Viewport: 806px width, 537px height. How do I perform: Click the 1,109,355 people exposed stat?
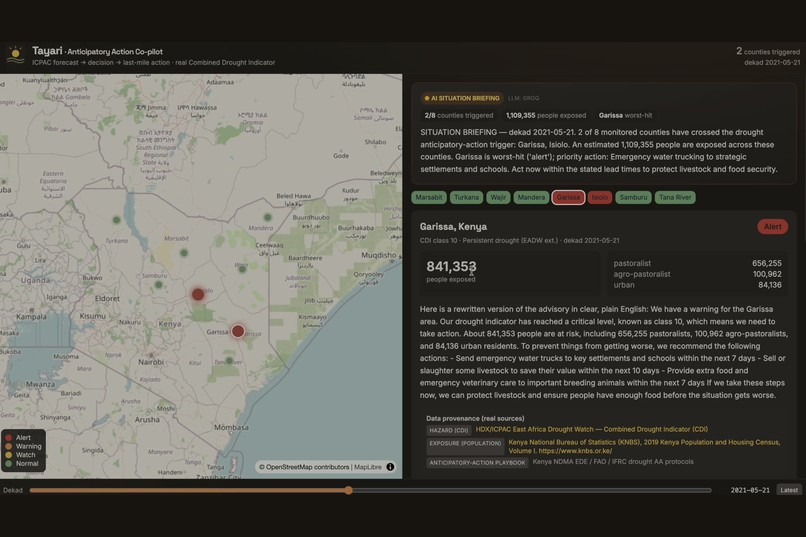pos(546,116)
